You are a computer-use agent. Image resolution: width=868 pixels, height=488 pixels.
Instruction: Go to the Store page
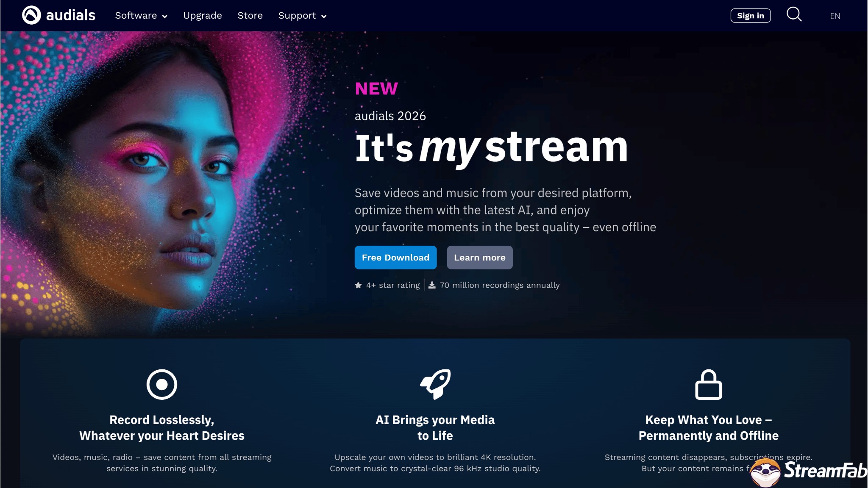tap(250, 16)
